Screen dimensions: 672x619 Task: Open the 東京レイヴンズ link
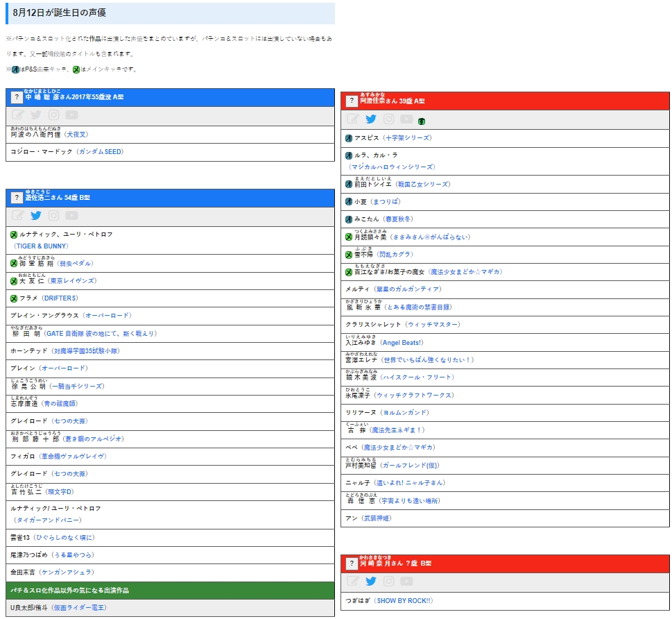pyautogui.click(x=72, y=281)
